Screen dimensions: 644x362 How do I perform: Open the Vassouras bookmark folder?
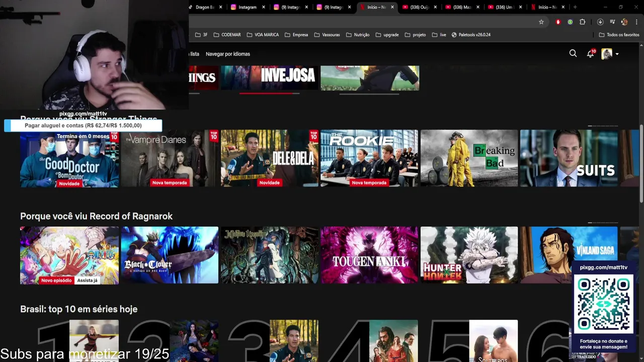327,35
